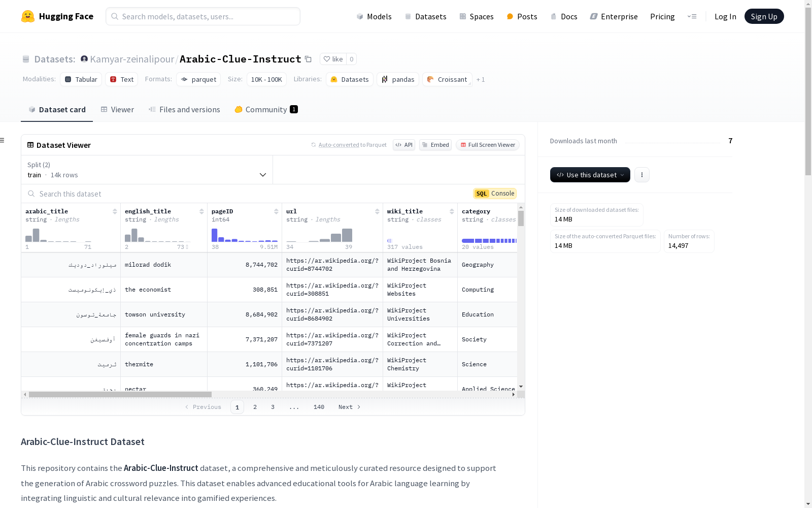Switch to the Viewer tab
The height and width of the screenshot is (508, 812).
point(117,109)
